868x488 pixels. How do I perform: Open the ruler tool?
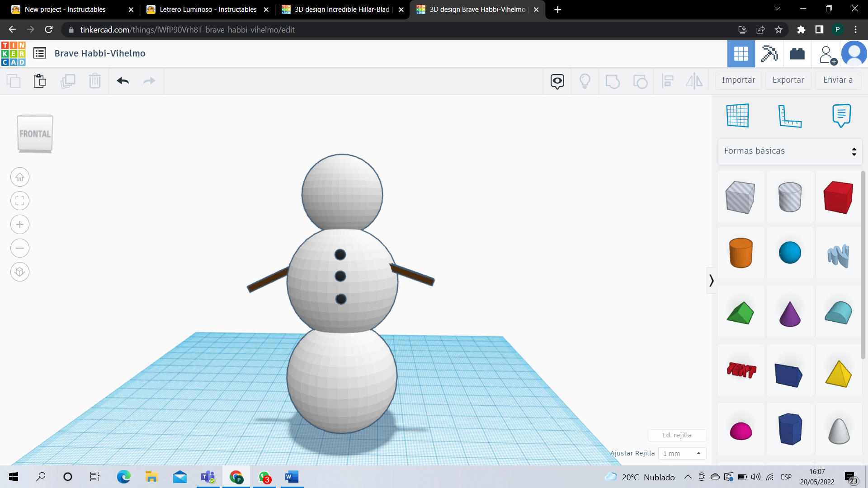(x=789, y=116)
